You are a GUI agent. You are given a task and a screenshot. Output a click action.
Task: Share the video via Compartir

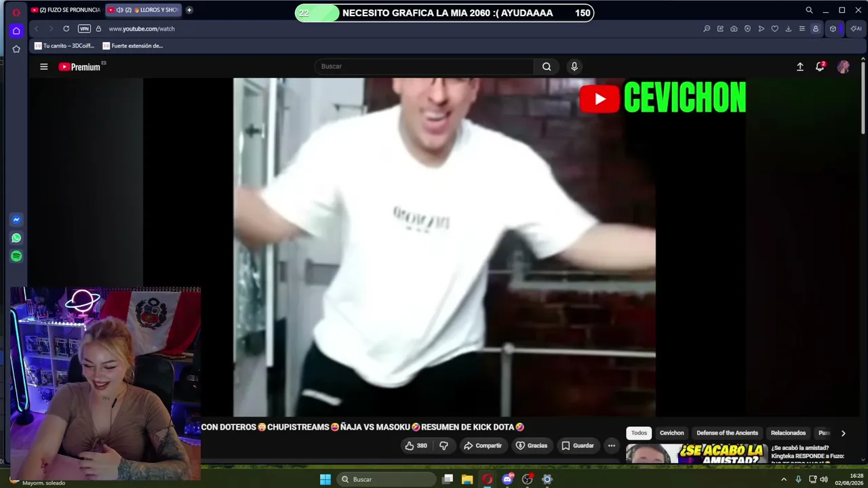pyautogui.click(x=483, y=445)
